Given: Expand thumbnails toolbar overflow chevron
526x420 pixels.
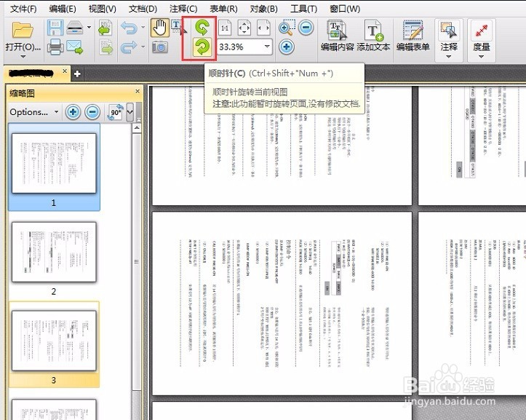Looking at the screenshot, I should [129, 112].
